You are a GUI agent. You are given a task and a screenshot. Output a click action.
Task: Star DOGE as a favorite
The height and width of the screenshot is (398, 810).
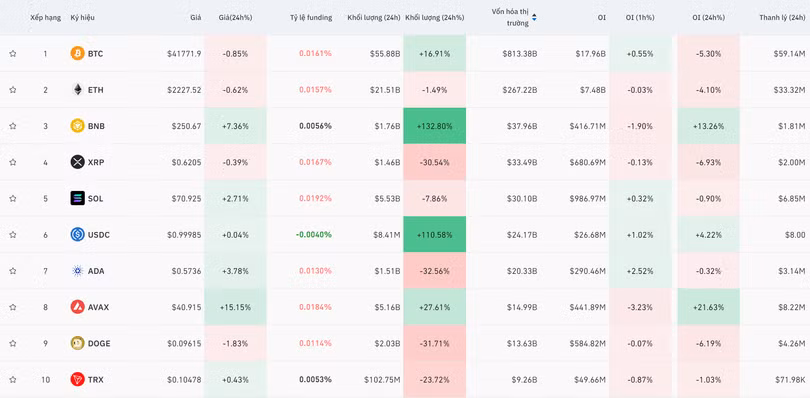13,343
